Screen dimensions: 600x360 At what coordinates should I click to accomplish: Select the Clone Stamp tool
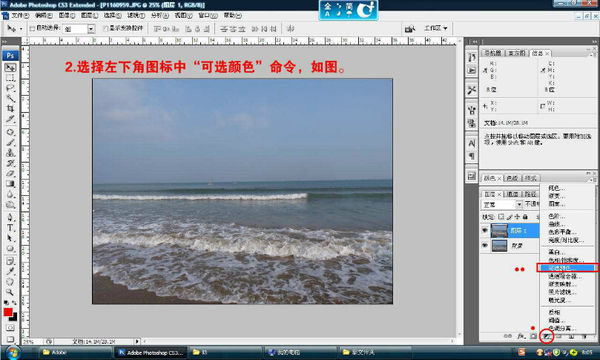pyautogui.click(x=10, y=153)
